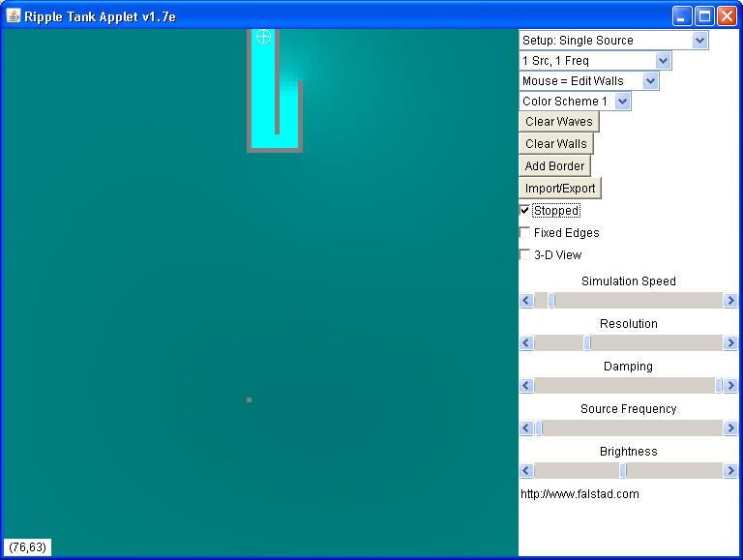The image size is (743, 560).
Task: Click the http://www.falstad.com link text
Action: click(x=580, y=494)
